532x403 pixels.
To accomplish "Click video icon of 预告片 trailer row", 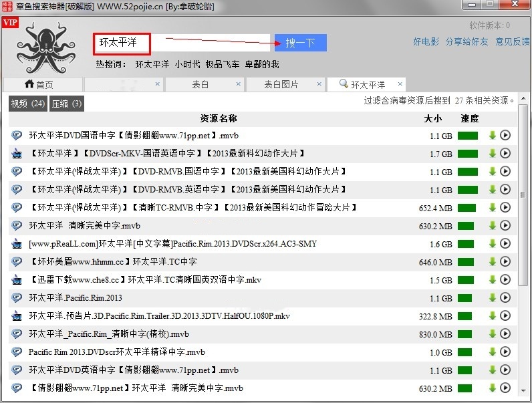I will tap(17, 316).
